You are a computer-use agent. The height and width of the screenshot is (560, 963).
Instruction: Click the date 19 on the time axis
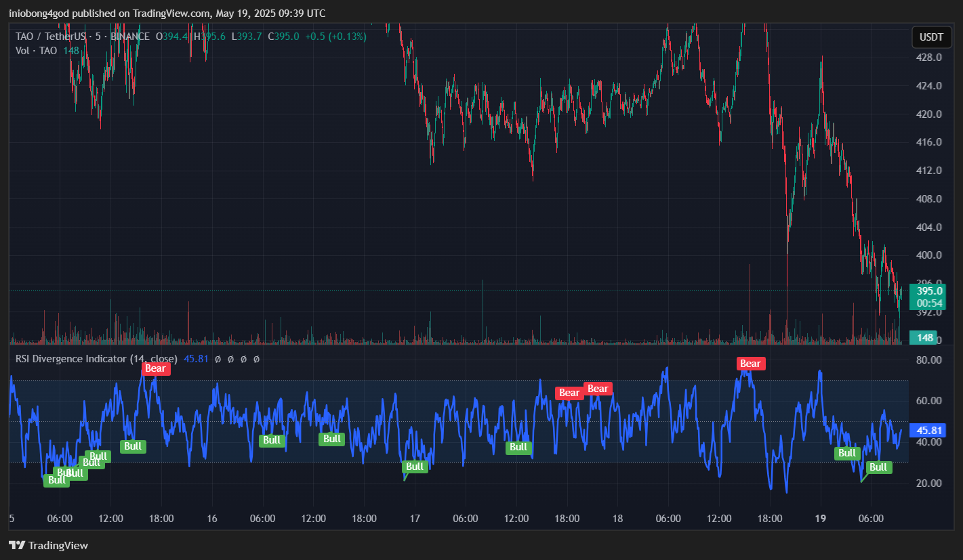[821, 519]
